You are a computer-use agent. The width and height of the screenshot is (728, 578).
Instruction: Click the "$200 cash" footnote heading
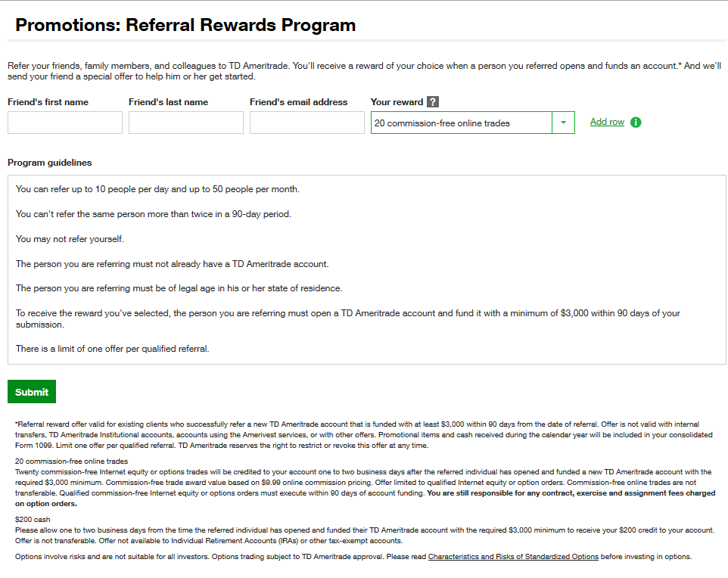tap(33, 520)
